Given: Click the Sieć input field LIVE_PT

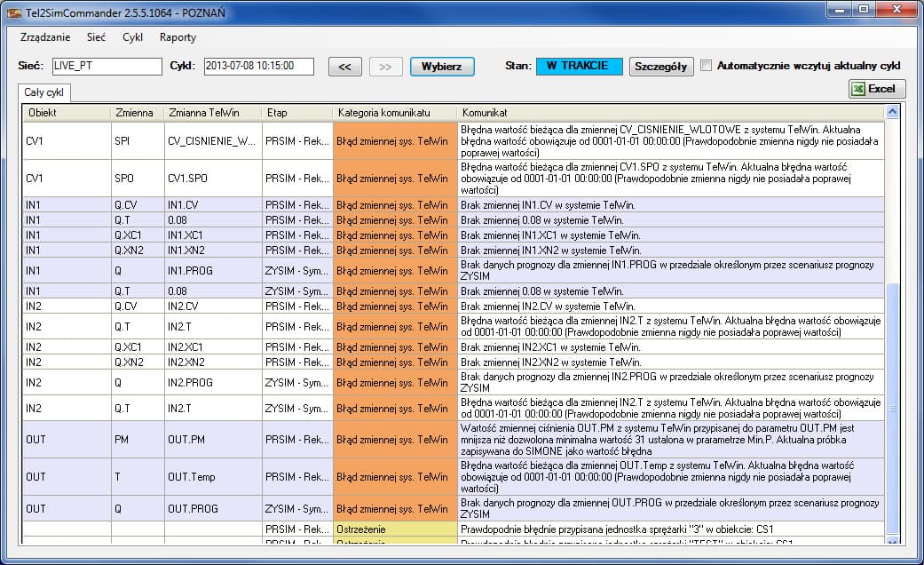Looking at the screenshot, I should pyautogui.click(x=107, y=66).
